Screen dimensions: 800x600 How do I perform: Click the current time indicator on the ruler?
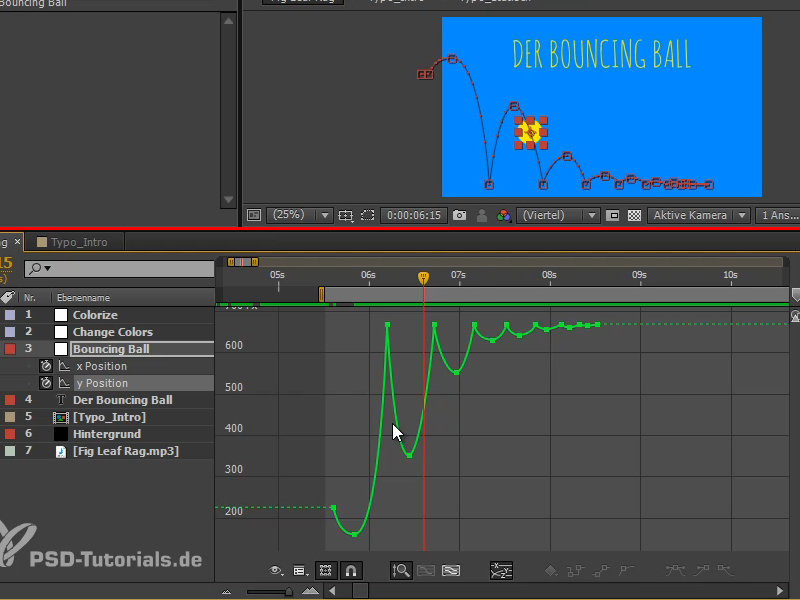pos(423,277)
